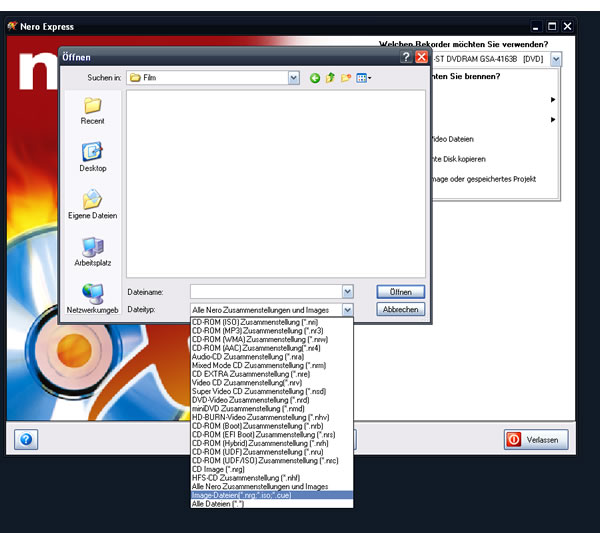Choose Alle Nero Zusammenstellungen und Images in list
Image resolution: width=600 pixels, height=533 pixels.
click(272, 487)
